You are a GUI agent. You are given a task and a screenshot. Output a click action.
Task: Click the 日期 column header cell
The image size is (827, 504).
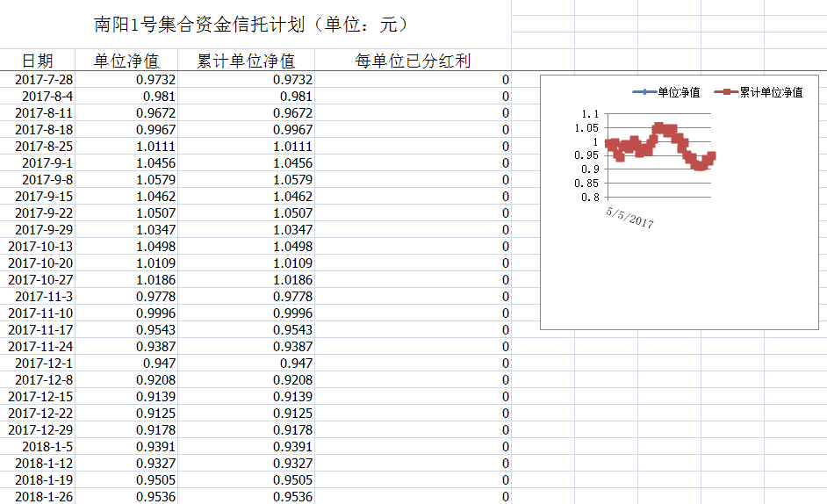point(38,61)
